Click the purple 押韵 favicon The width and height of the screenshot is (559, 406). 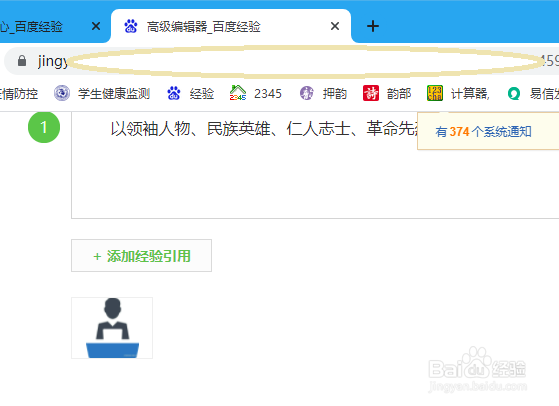tap(307, 93)
